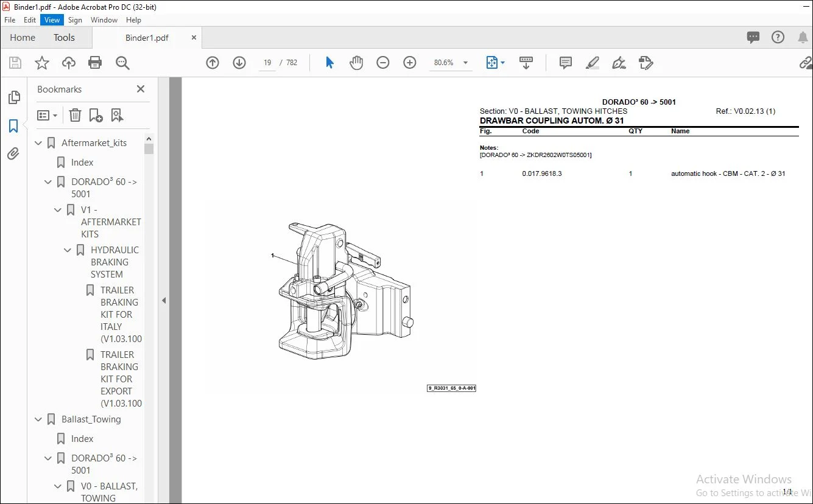813x504 pixels.
Task: Open the File menu
Action: [10, 20]
